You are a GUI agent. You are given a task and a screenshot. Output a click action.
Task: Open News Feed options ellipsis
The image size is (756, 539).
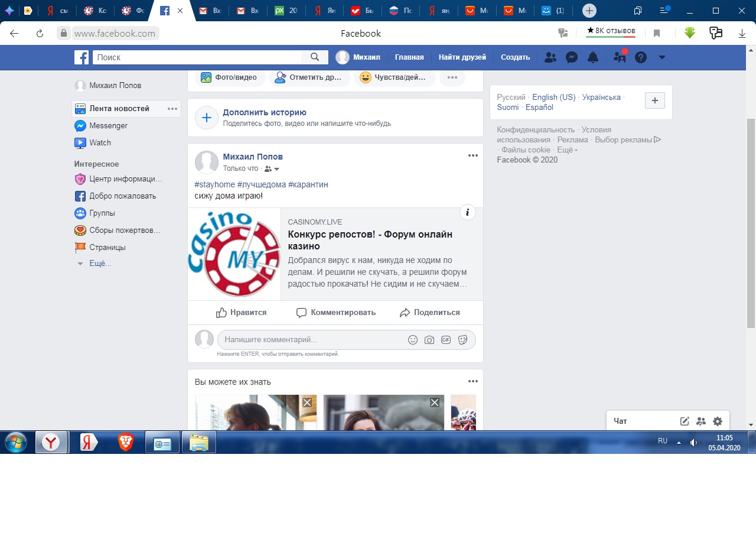[x=172, y=109]
